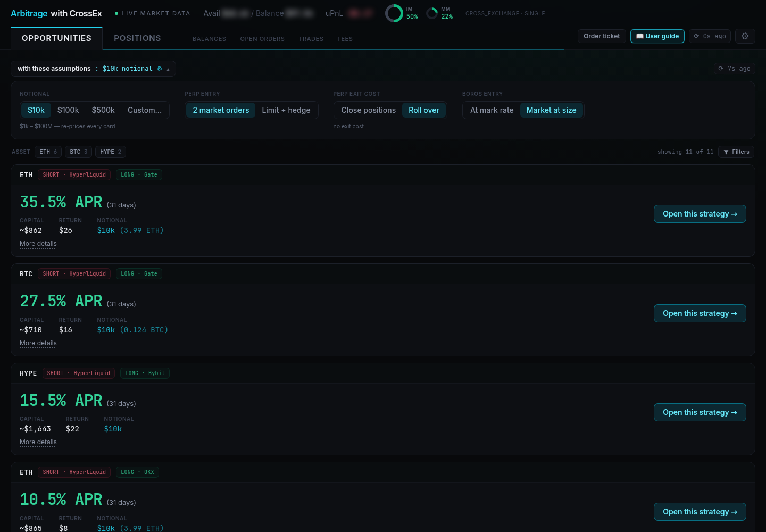The height and width of the screenshot is (532, 766).
Task: Choose Close positions for perp exit cost
Action: point(369,110)
